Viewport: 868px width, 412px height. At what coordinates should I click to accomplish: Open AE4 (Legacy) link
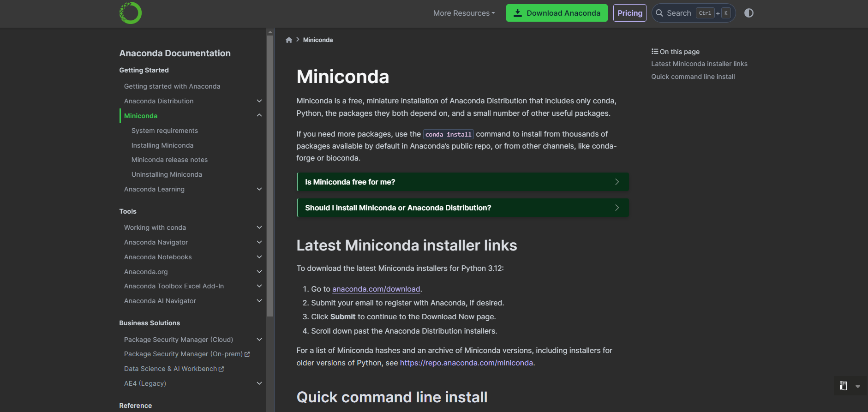point(145,383)
